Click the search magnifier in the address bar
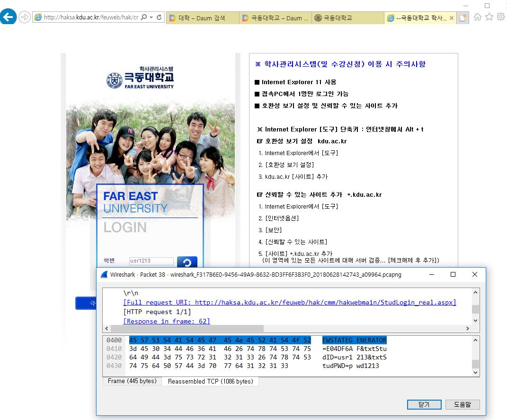 coord(144,17)
